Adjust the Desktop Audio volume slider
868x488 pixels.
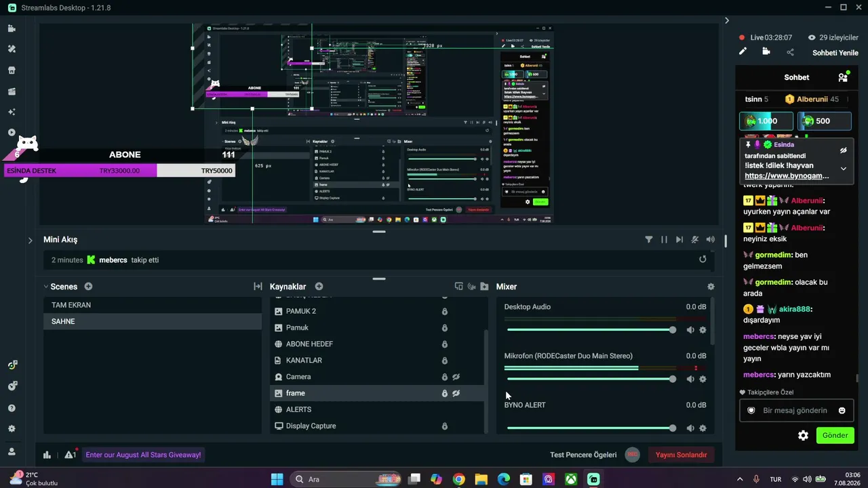(x=590, y=330)
